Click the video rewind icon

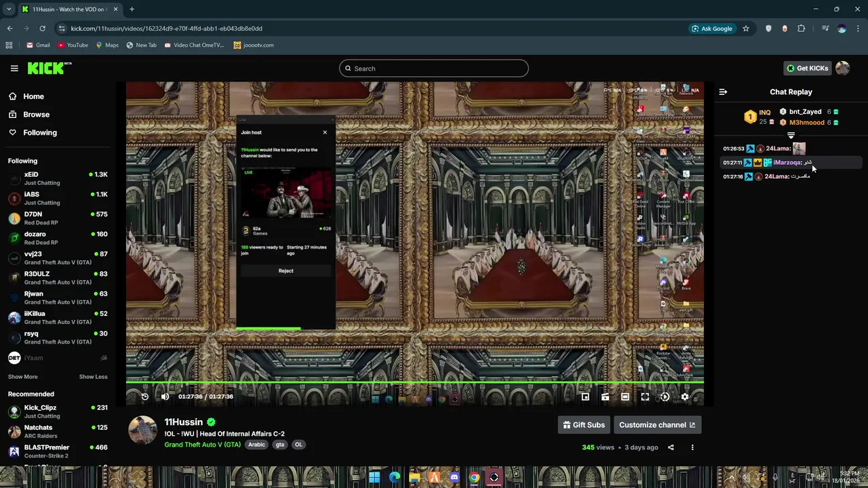[144, 396]
